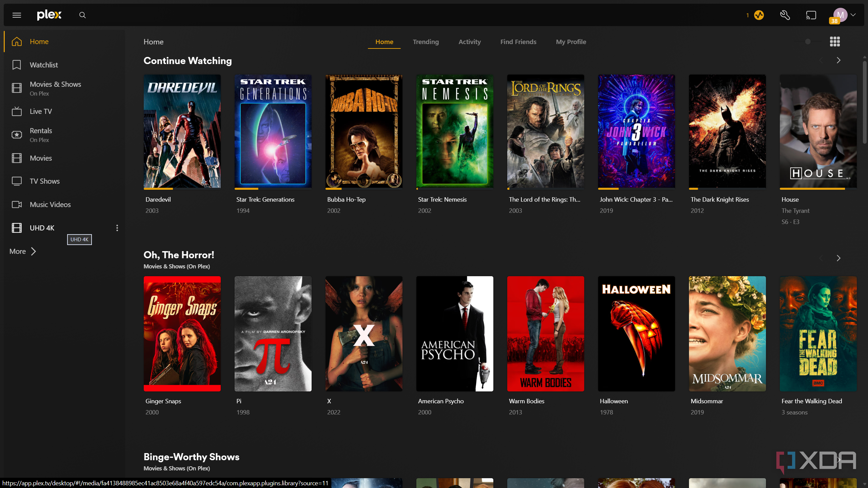Open the grid view options icon
The height and width of the screenshot is (488, 868).
[835, 42]
